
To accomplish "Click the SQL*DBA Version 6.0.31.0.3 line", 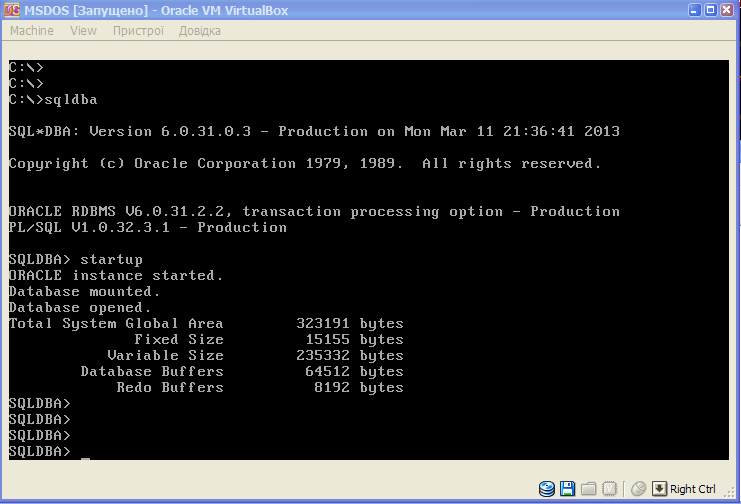I will coord(314,131).
